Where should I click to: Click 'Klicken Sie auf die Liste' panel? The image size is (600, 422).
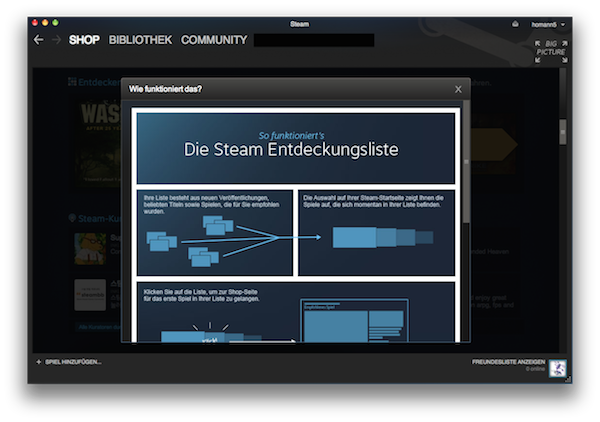click(296, 312)
